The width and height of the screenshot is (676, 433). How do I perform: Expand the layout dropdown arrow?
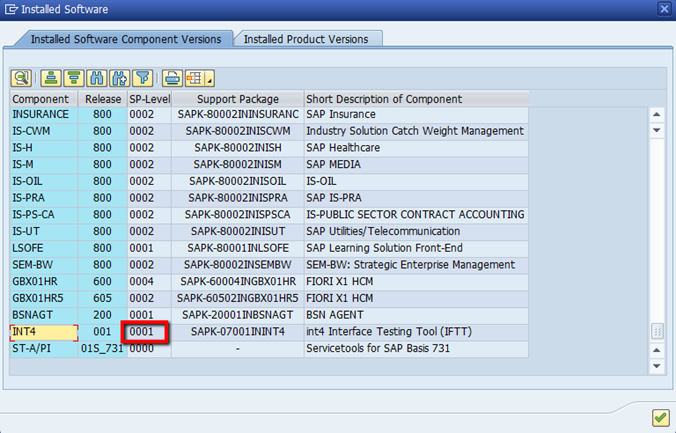(210, 78)
